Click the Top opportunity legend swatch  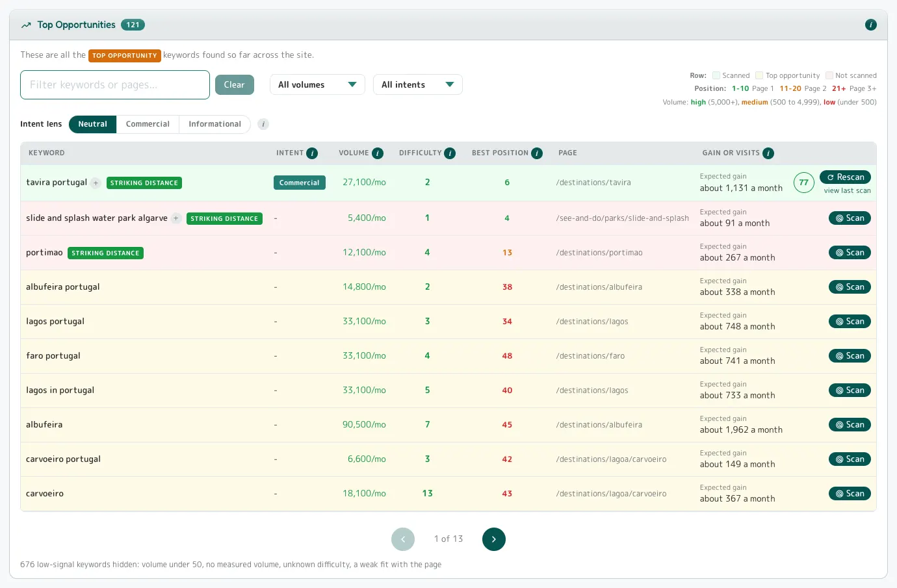pos(759,75)
